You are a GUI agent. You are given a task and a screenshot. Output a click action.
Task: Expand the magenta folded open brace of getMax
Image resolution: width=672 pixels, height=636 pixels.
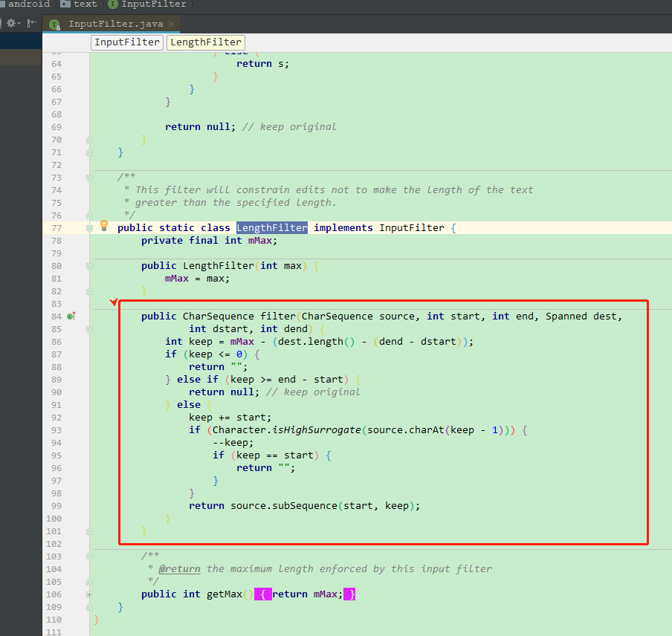tap(262, 594)
